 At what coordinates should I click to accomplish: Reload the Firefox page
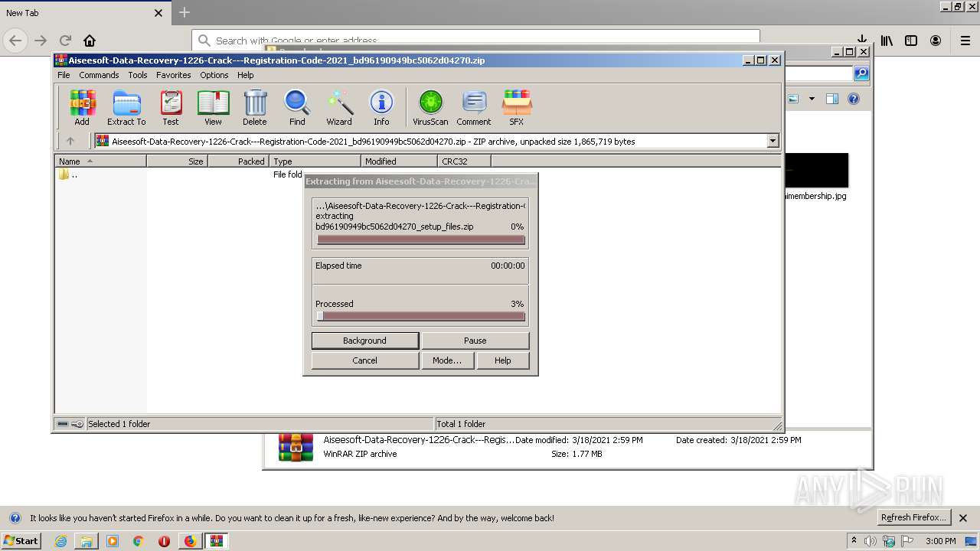coord(65,41)
